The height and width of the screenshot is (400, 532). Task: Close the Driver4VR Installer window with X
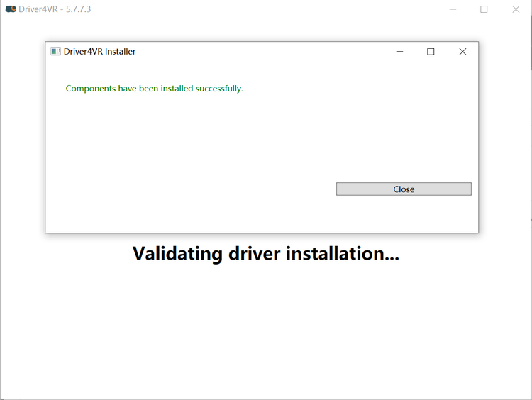point(462,52)
